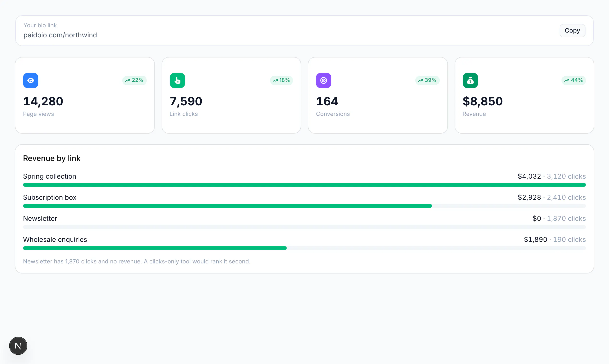Viewport: 609px width, 364px height.
Task: Click the purple target Conversions icon
Action: point(324,80)
